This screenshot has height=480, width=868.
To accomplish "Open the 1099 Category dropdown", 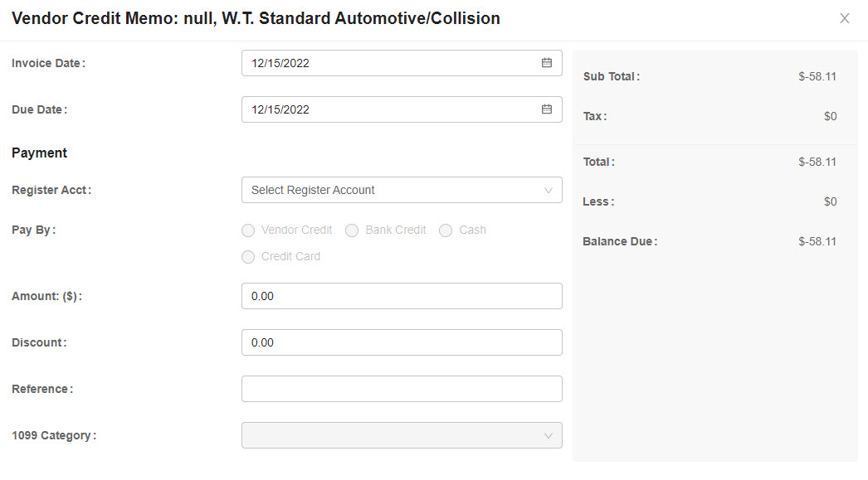I will pos(402,435).
